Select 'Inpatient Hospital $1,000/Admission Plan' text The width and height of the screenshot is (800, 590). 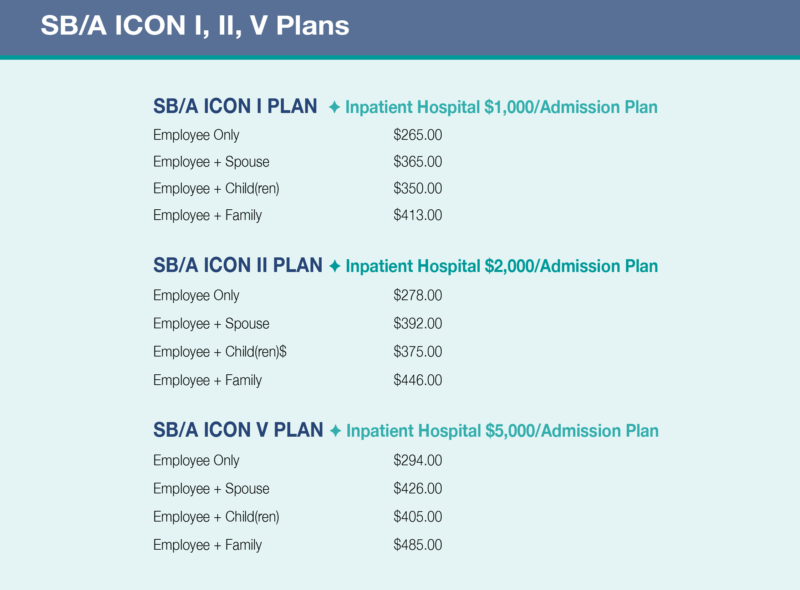tap(501, 107)
